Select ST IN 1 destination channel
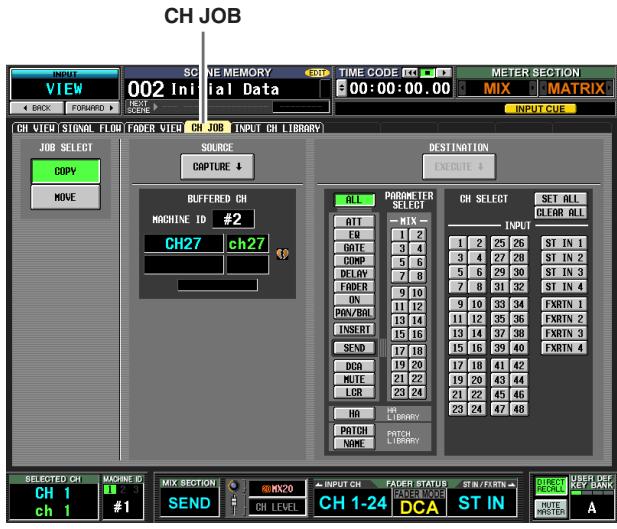The image size is (617, 529). pos(564,243)
